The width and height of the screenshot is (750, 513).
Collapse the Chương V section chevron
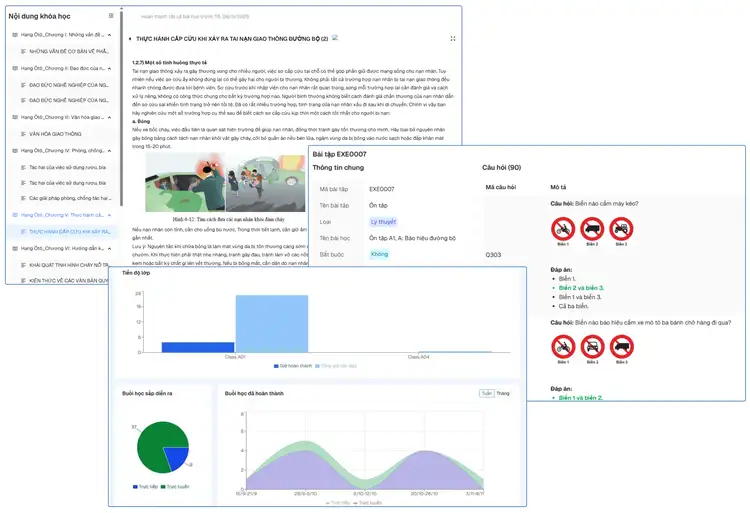pyautogui.click(x=109, y=215)
